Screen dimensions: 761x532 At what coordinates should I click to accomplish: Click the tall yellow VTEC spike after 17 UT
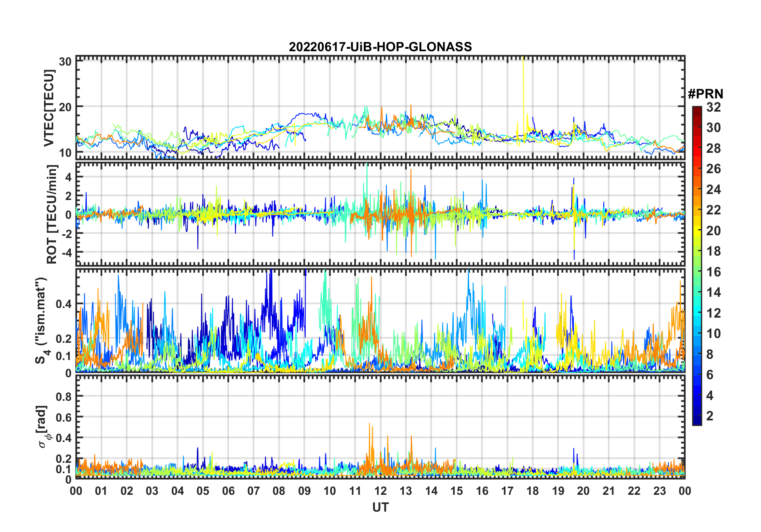pyautogui.click(x=523, y=80)
